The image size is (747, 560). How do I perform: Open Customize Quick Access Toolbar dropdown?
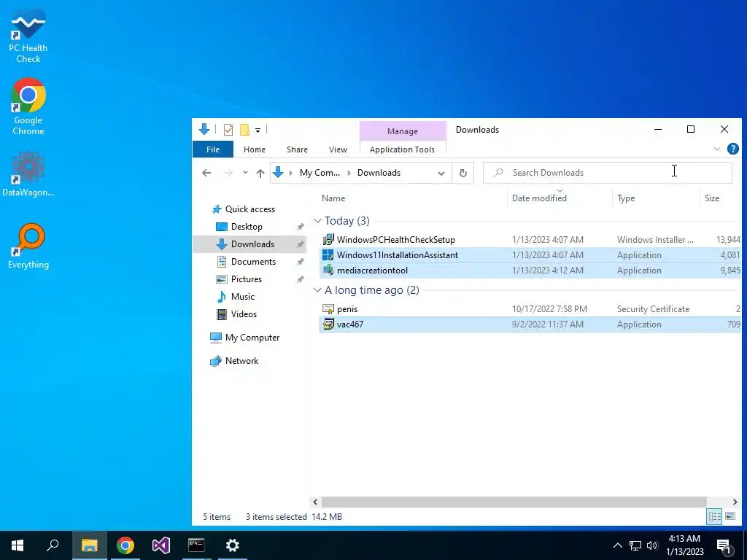258,130
